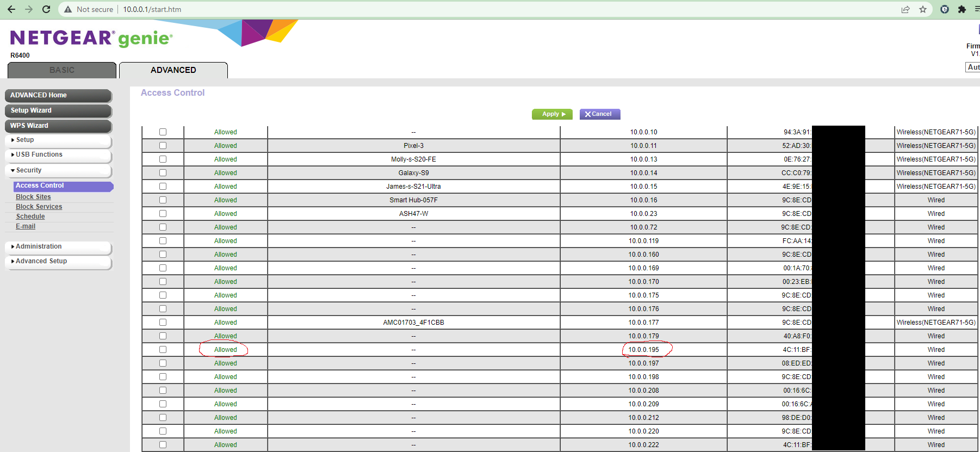This screenshot has height=452, width=980.
Task: Click the IP address 10.0.0.195
Action: pos(643,350)
